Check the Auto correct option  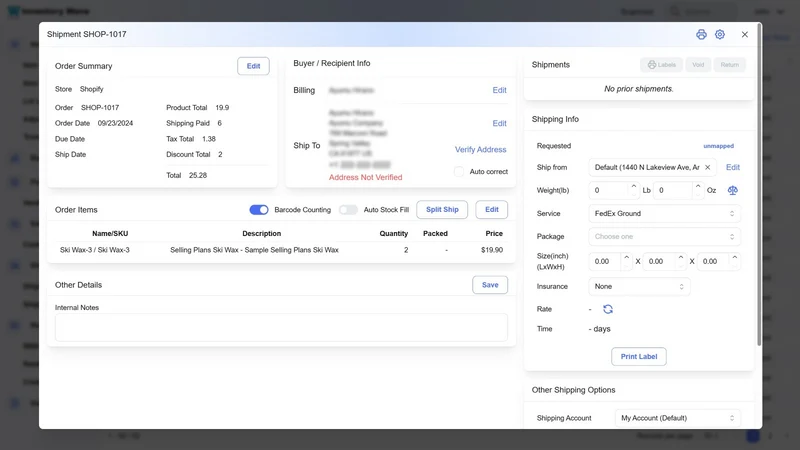459,171
